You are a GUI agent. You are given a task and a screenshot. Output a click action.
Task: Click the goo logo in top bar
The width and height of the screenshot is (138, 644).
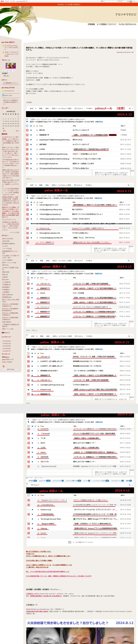(2, 1)
